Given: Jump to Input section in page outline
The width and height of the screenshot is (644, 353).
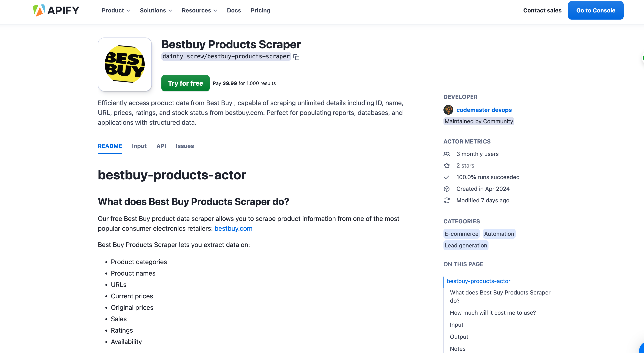Looking at the screenshot, I should (x=457, y=325).
